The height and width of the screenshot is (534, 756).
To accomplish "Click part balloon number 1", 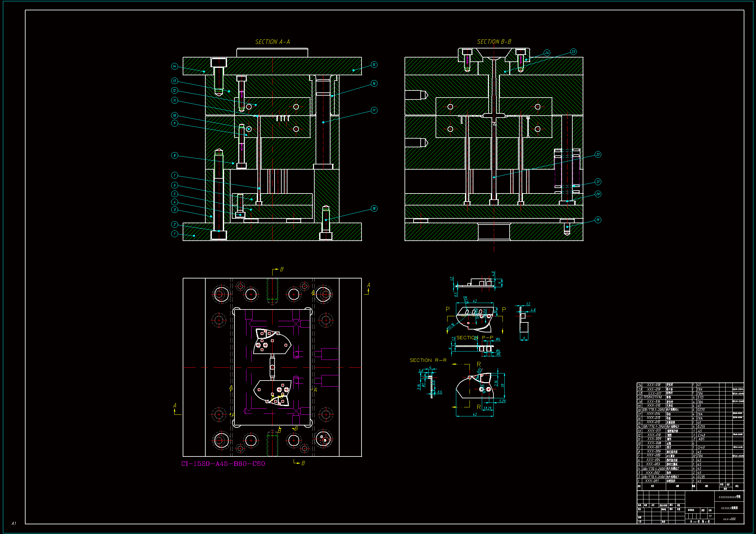I will coord(175,234).
